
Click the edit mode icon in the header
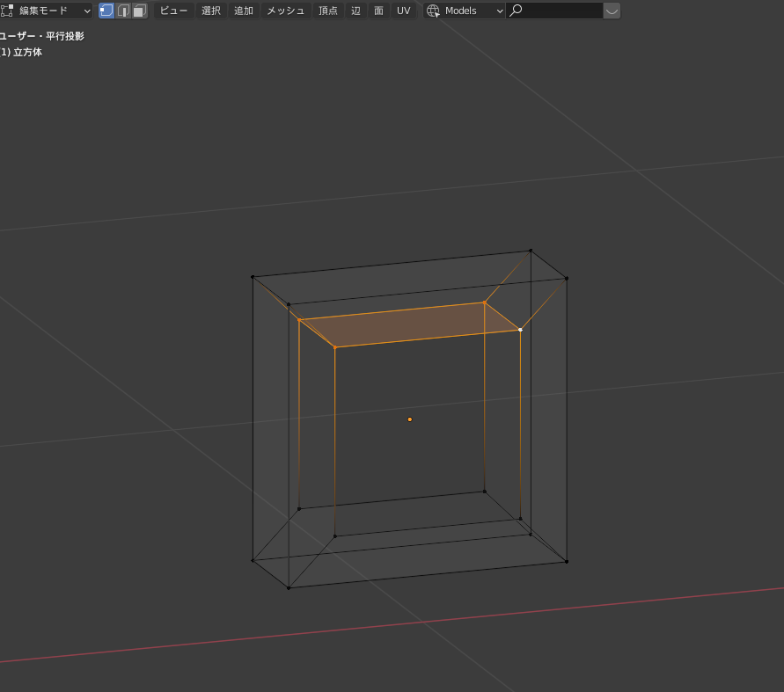(6, 11)
